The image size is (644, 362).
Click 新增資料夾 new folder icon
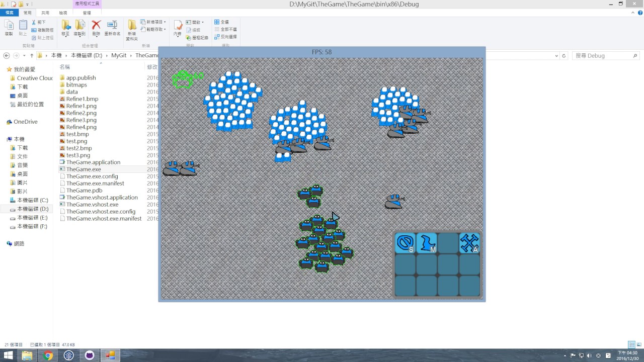(132, 30)
